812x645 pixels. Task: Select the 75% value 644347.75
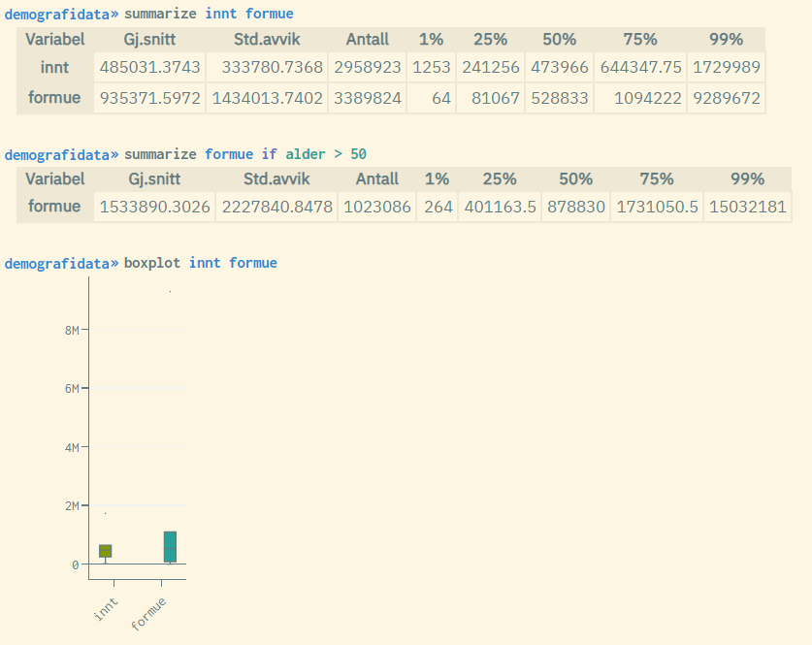[640, 68]
